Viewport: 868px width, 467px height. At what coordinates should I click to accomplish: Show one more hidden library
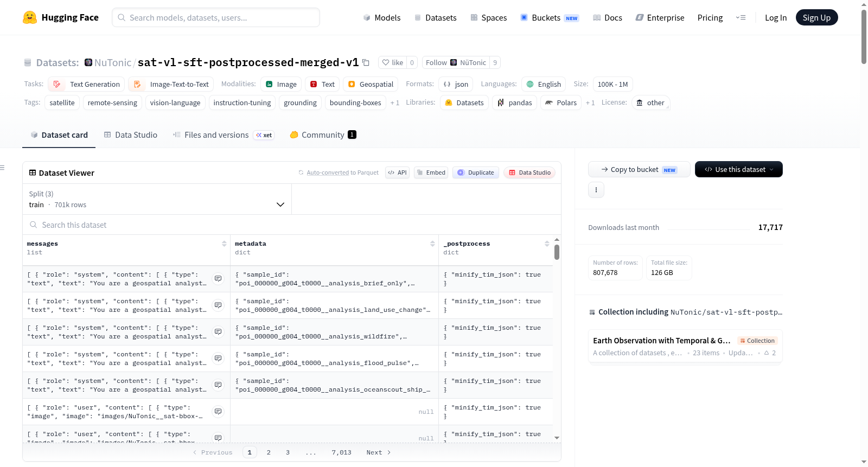click(590, 103)
